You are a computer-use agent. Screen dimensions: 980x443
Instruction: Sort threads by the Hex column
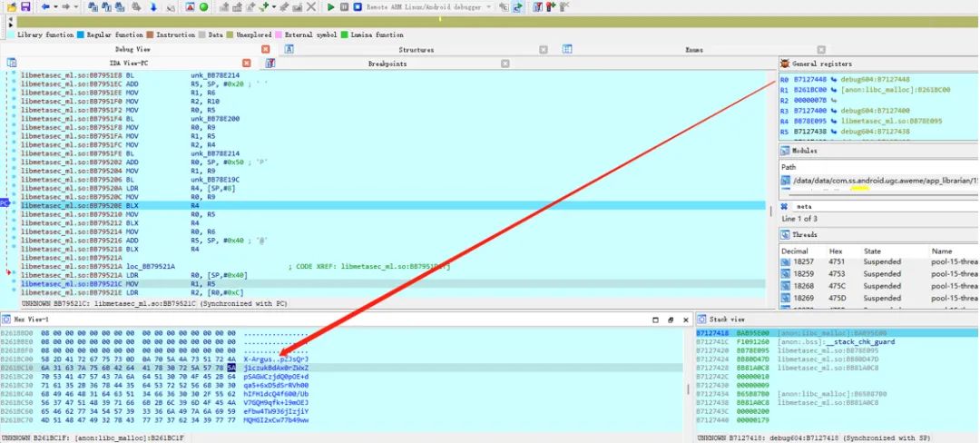(836, 251)
